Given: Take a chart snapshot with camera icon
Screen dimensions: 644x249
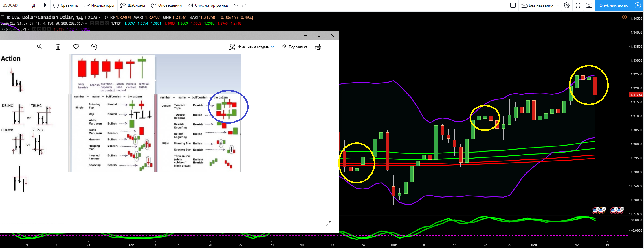Looking at the screenshot, I should pyautogui.click(x=589, y=5).
